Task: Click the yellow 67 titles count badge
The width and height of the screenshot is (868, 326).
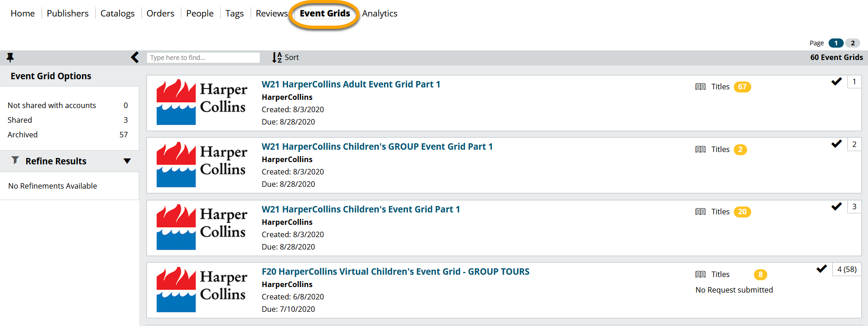Action: click(x=742, y=87)
